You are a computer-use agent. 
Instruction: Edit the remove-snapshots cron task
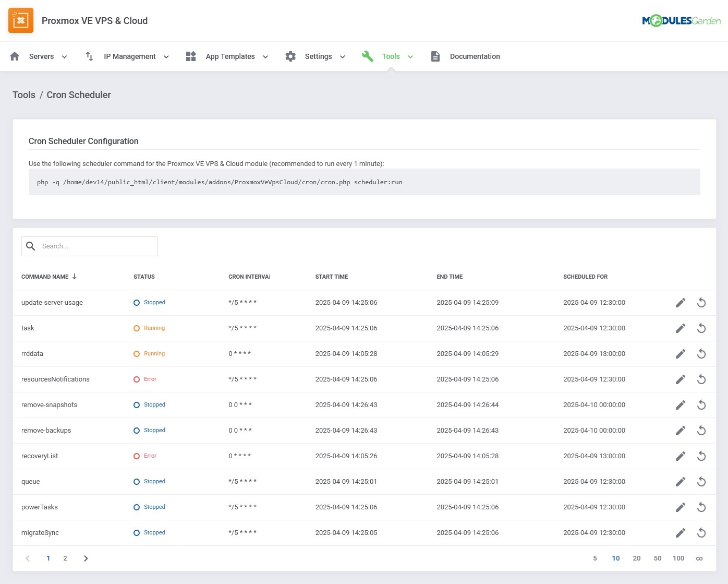point(680,405)
